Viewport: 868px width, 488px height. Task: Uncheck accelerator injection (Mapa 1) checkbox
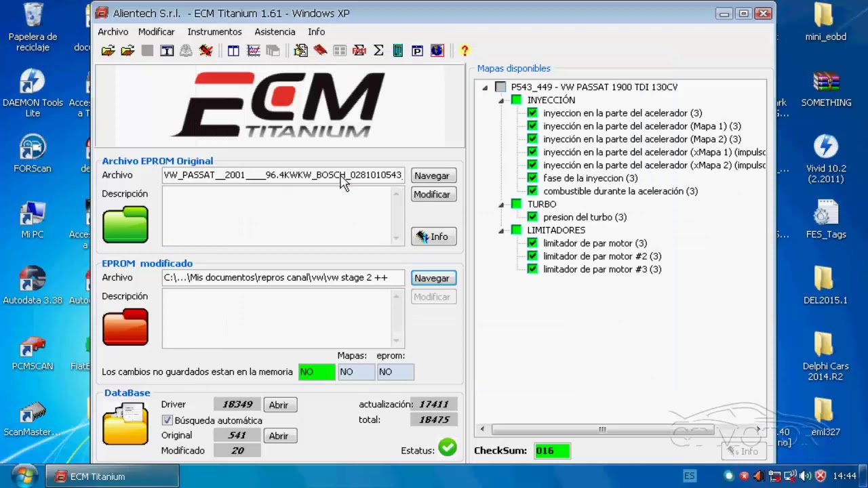click(x=532, y=126)
